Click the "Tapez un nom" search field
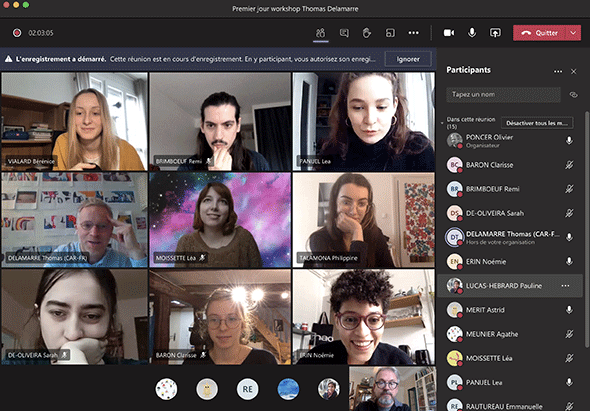 point(503,95)
